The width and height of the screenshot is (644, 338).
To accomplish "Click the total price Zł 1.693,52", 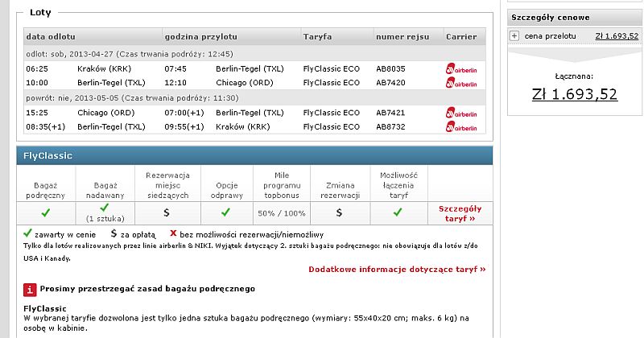I will coord(575,94).
